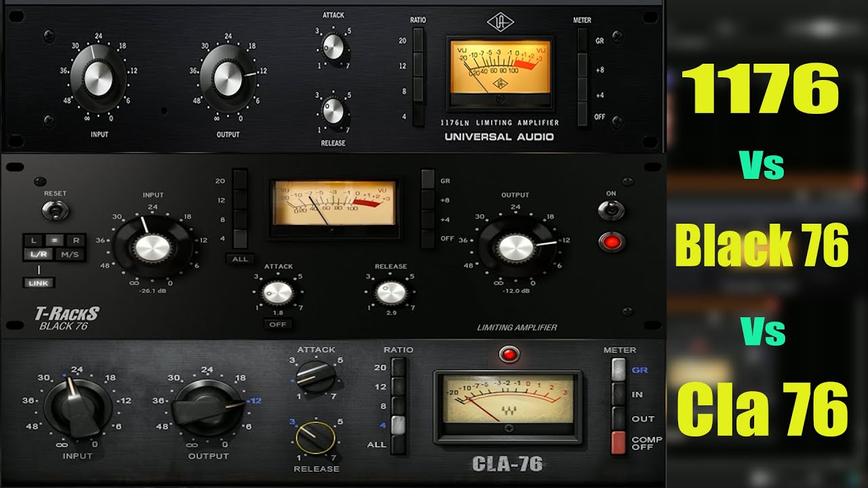Image resolution: width=868 pixels, height=488 pixels.
Task: Select ratio 8 on CLA-76
Action: click(x=399, y=406)
